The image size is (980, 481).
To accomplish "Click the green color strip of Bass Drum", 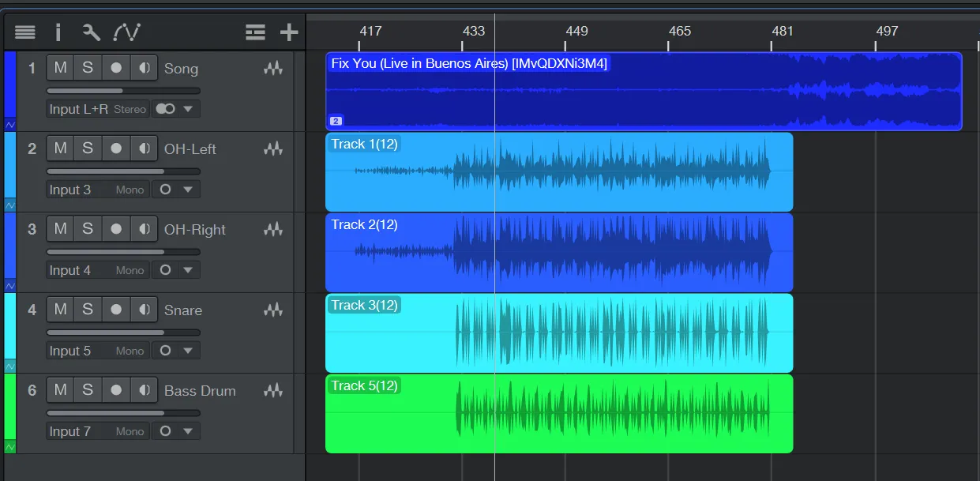I will pyautogui.click(x=10, y=407).
